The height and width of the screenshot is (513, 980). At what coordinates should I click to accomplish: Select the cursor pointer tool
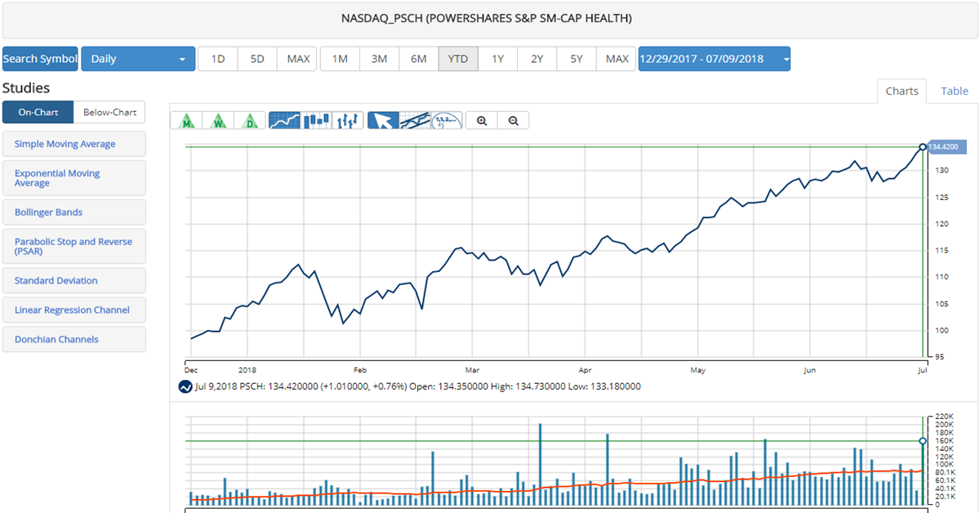382,120
